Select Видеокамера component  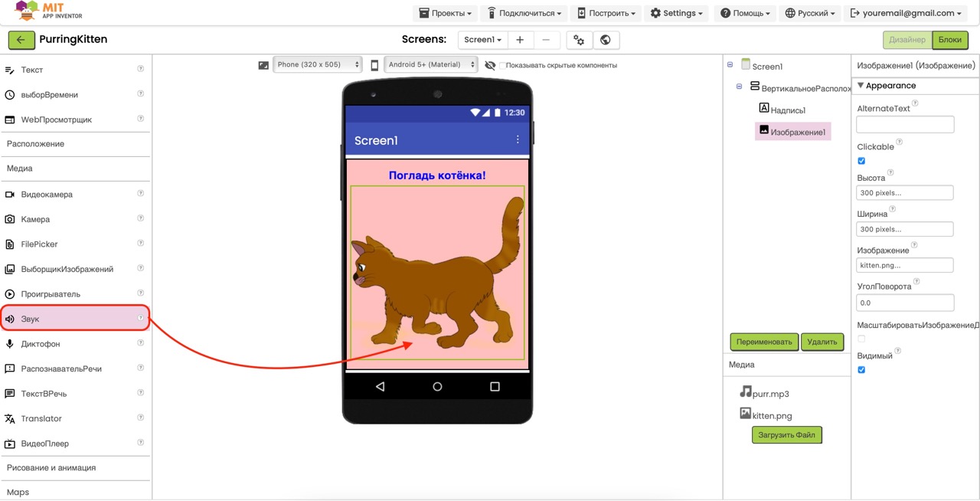75,195
